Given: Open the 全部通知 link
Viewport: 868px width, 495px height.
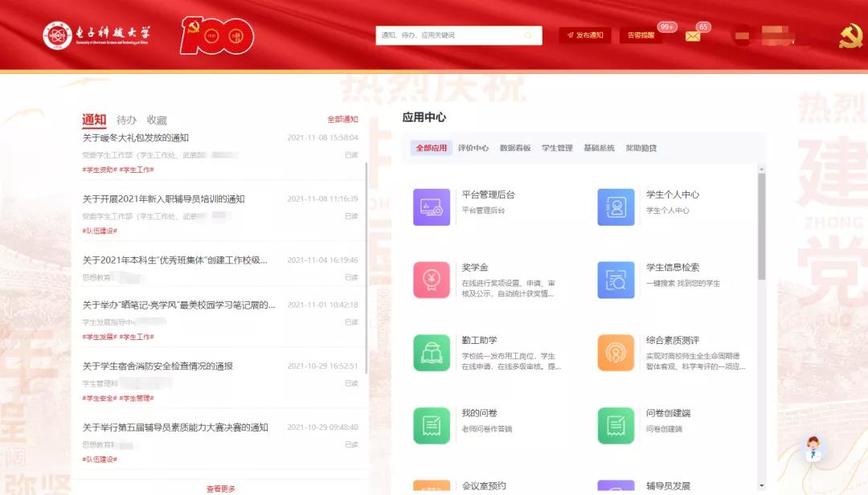Looking at the screenshot, I should point(342,120).
